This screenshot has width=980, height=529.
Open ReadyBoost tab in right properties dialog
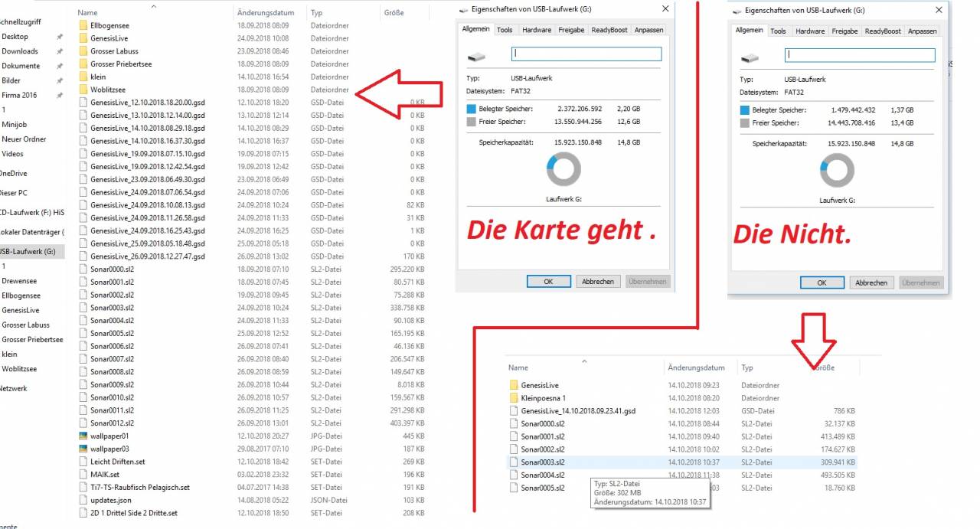883,31
